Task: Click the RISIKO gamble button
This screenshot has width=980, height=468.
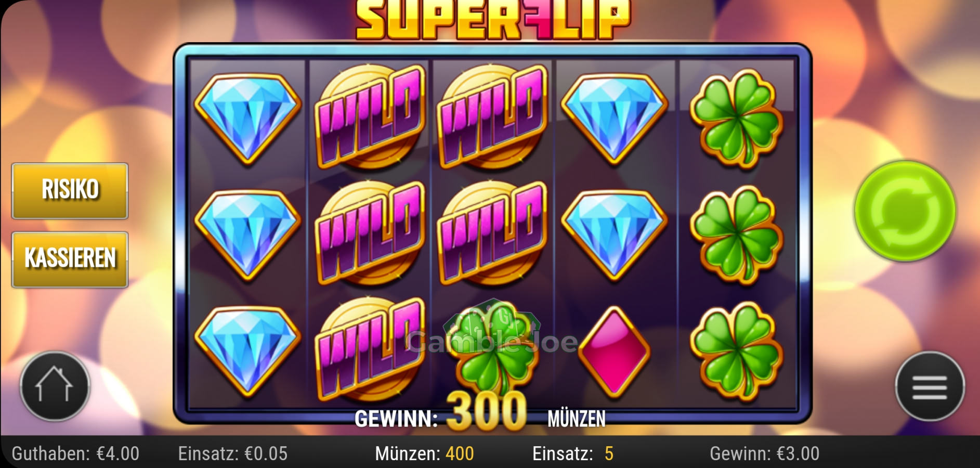Action: tap(70, 190)
